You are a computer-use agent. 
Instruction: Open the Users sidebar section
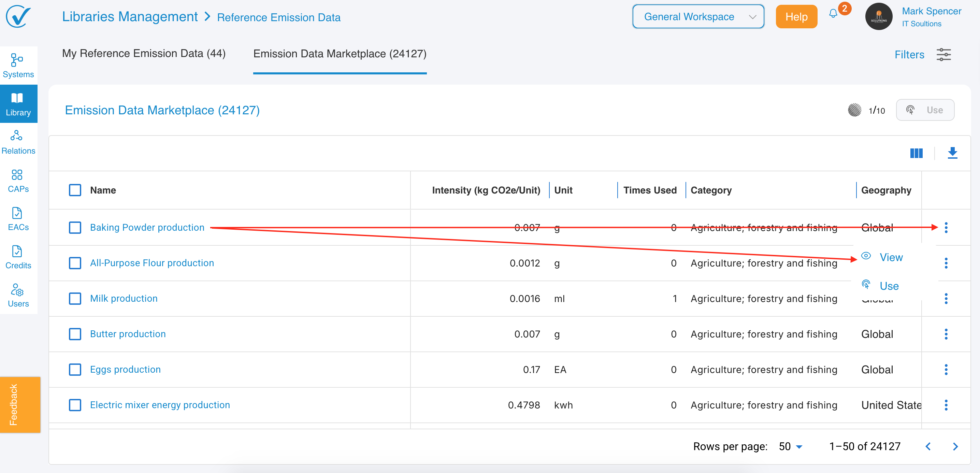pos(18,295)
